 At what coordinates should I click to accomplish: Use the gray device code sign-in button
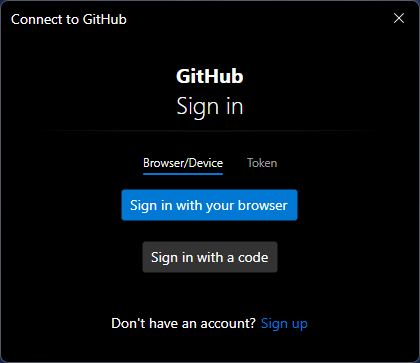tap(210, 257)
